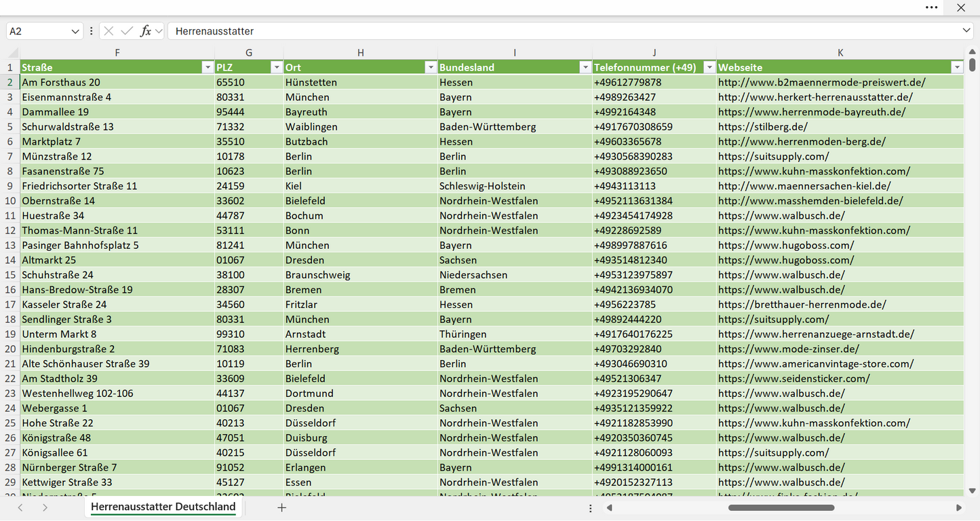Open link https://www.mode-zinser.de/
Image resolution: width=980 pixels, height=521 pixels.
pos(789,349)
